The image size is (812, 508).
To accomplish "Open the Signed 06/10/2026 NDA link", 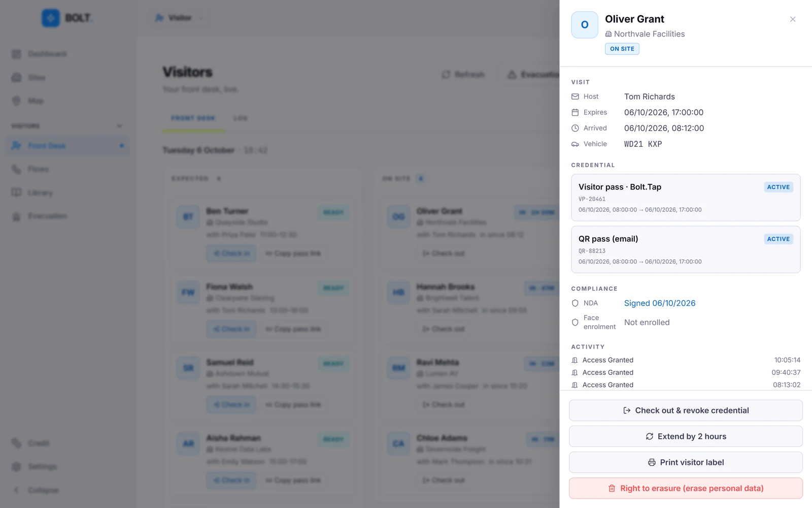I will coord(660,303).
